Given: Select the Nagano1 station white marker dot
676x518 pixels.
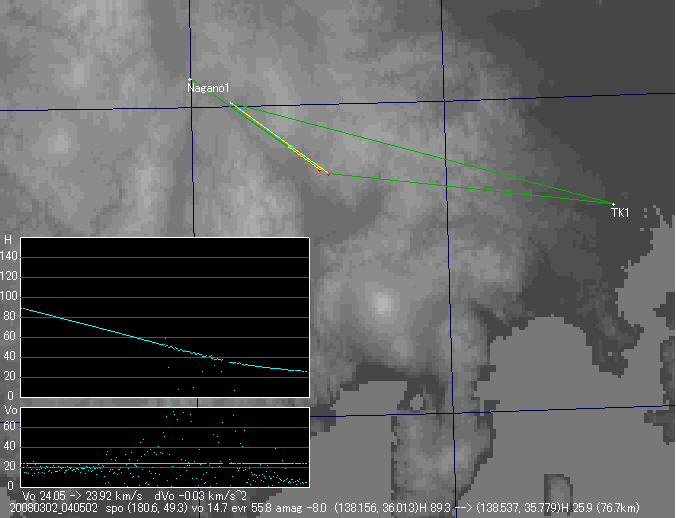Looking at the screenshot, I should click(x=190, y=79).
